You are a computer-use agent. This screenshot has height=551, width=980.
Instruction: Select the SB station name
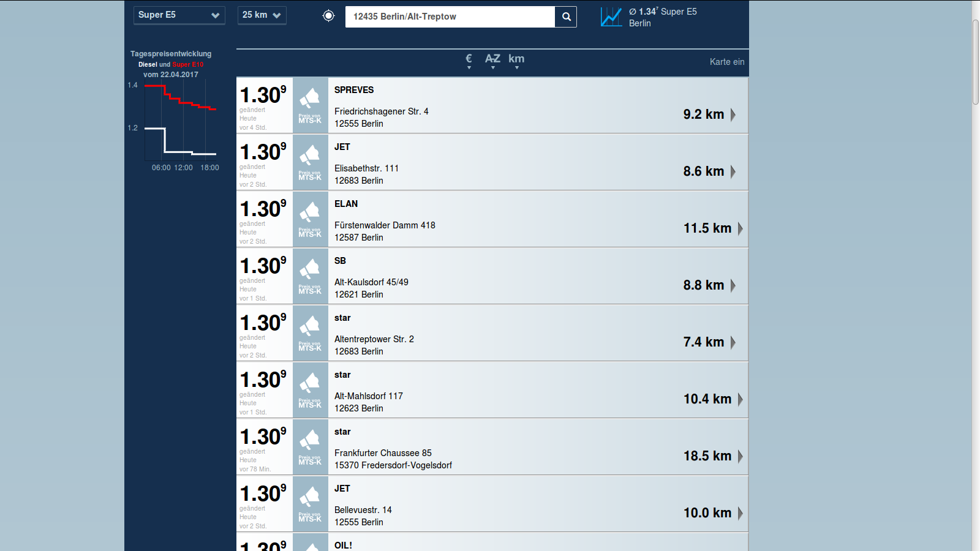[340, 261]
